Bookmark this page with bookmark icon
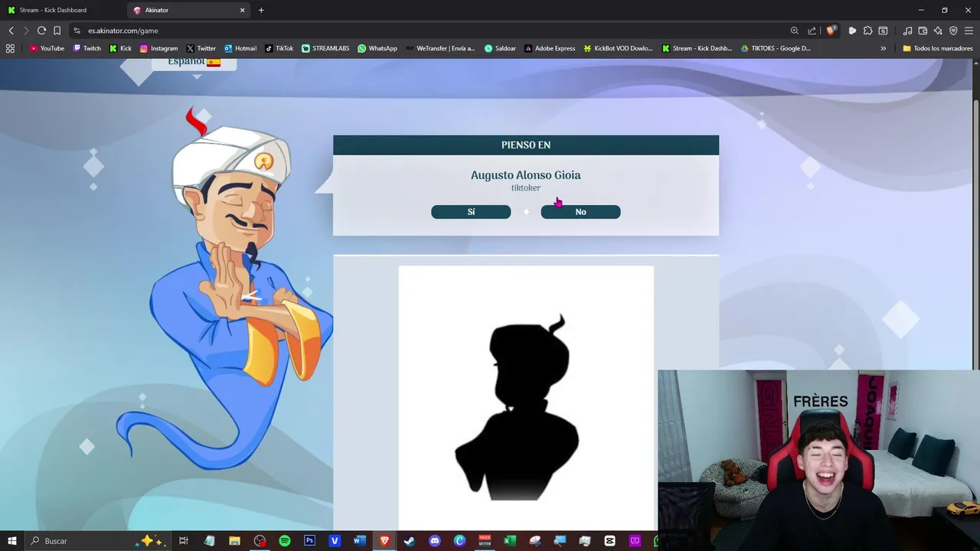 click(x=57, y=31)
